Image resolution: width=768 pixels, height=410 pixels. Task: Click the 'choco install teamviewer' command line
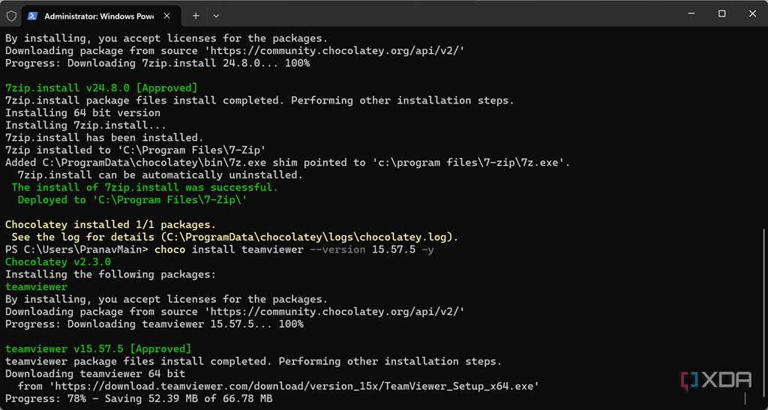219,250
